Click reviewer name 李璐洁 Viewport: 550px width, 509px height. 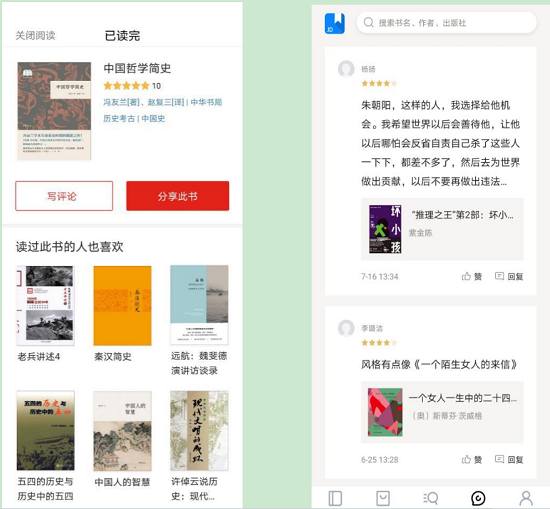point(372,328)
